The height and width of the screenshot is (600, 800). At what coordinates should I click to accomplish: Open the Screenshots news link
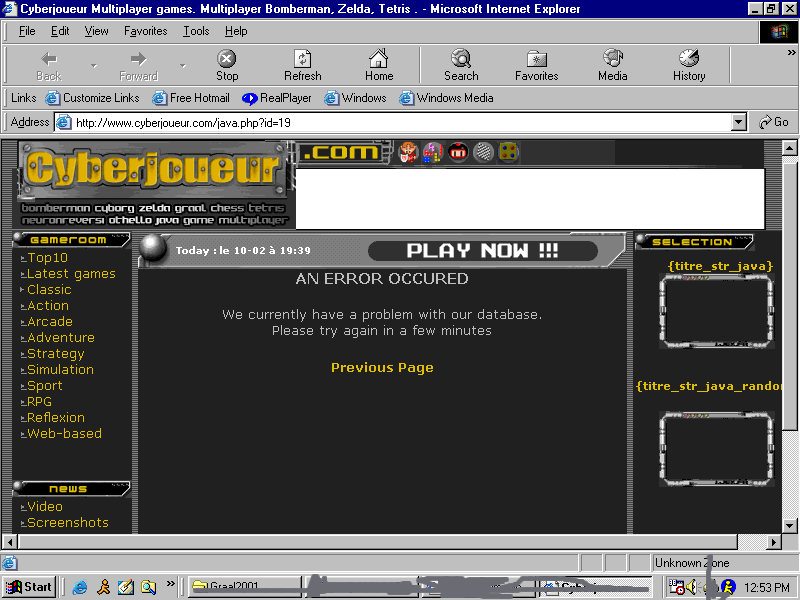(x=67, y=522)
